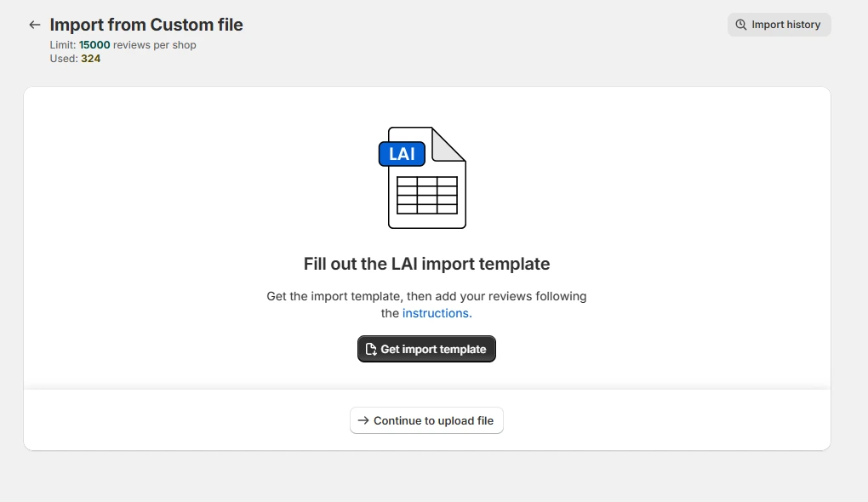868x502 pixels.
Task: Click the magnifier icon in Import history
Action: 740,25
